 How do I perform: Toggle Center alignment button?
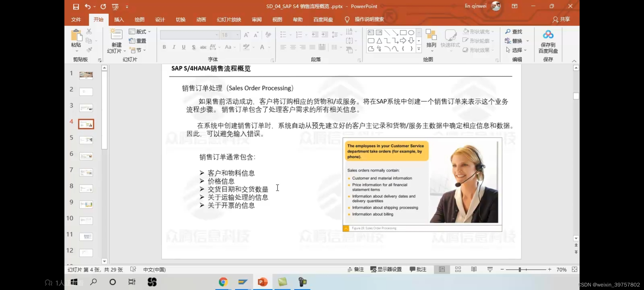point(293,47)
